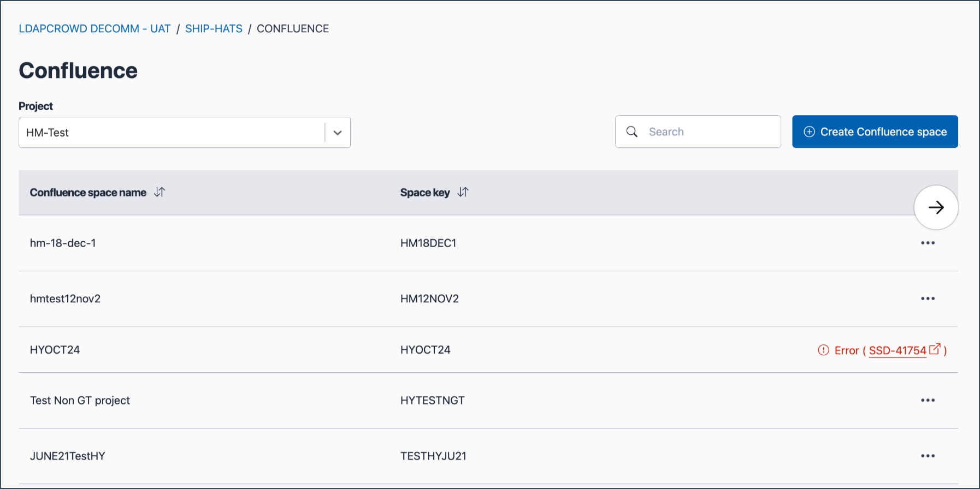Select the hmtest12nov2 space name
The height and width of the screenshot is (489, 980).
tap(65, 299)
